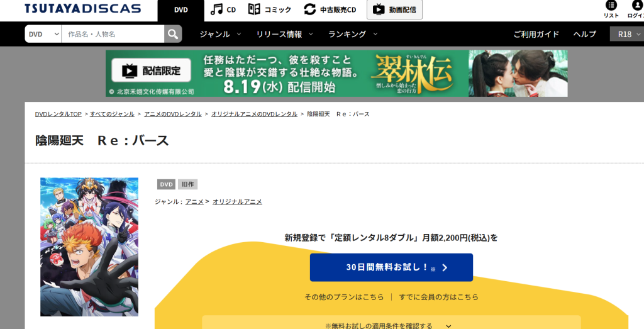644x329 pixels.
Task: Click the 30日間無料お試し button
Action: point(391,267)
